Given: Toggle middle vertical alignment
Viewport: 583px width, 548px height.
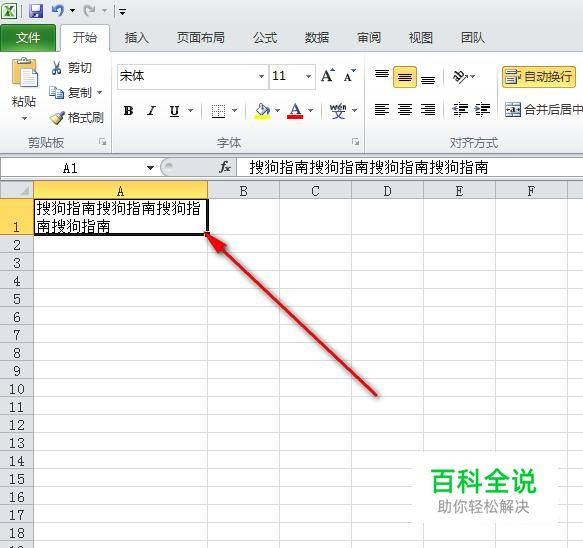Looking at the screenshot, I should (x=405, y=77).
